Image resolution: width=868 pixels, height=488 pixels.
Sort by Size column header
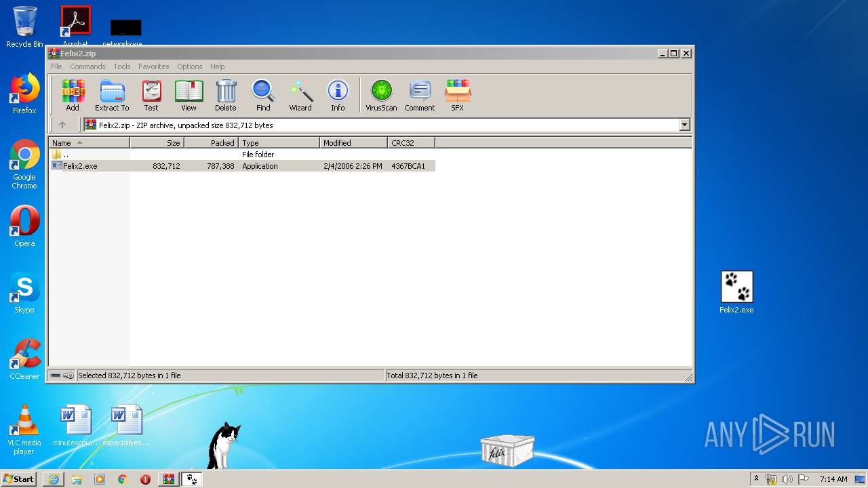(157, 142)
